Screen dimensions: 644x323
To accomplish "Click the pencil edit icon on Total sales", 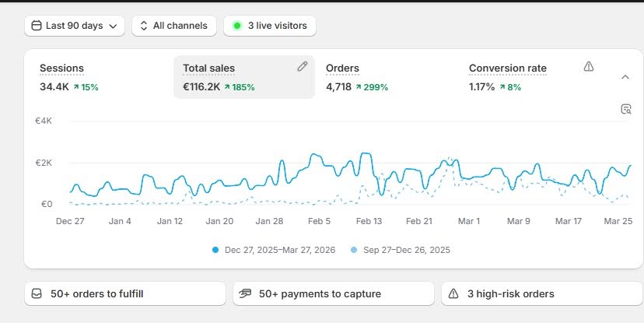I will pyautogui.click(x=303, y=67).
